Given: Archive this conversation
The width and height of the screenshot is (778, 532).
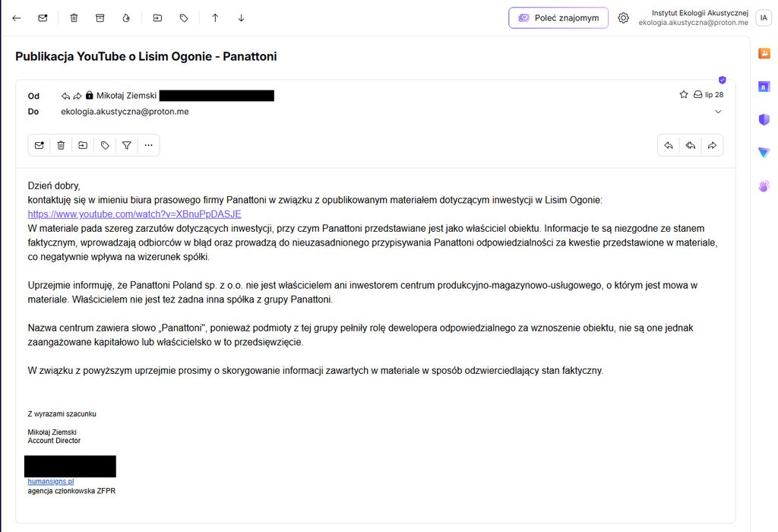Looking at the screenshot, I should [100, 18].
